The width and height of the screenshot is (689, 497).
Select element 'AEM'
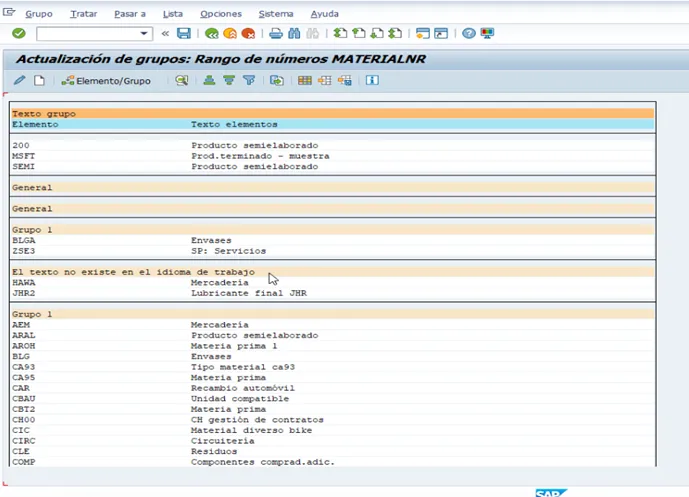pyautogui.click(x=333, y=325)
